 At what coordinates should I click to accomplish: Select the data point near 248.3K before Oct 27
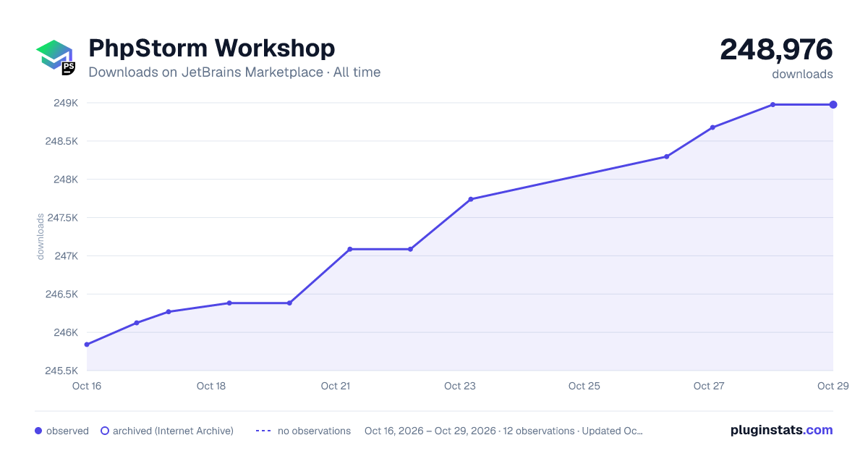(667, 156)
